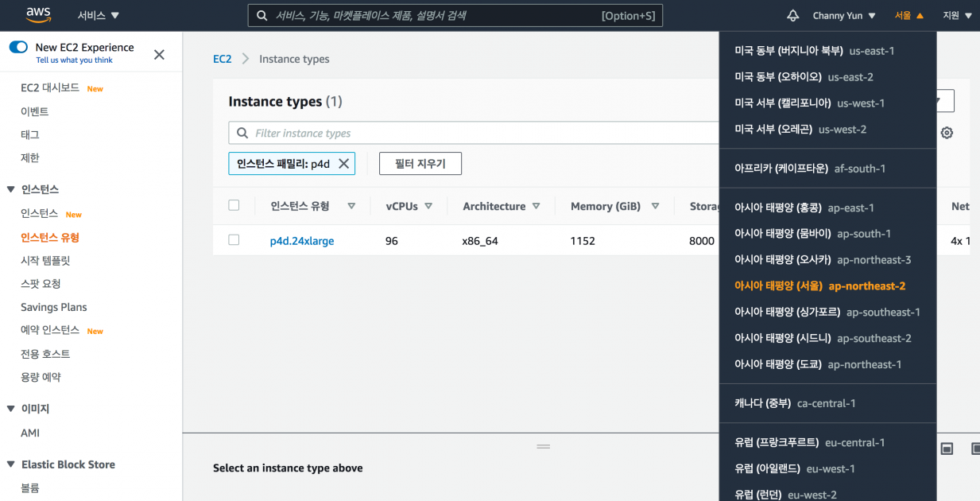The image size is (980, 501).
Task: Close the New EC2 Experience panel
Action: [158, 53]
